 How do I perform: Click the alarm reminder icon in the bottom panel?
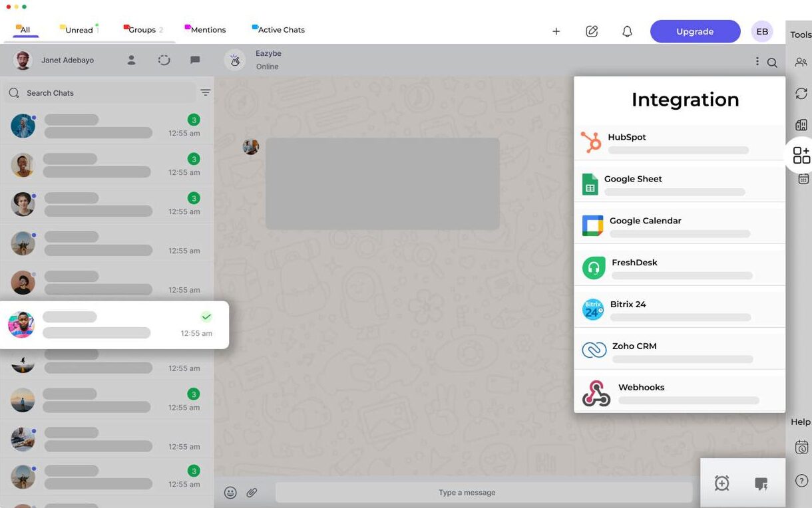(x=722, y=483)
